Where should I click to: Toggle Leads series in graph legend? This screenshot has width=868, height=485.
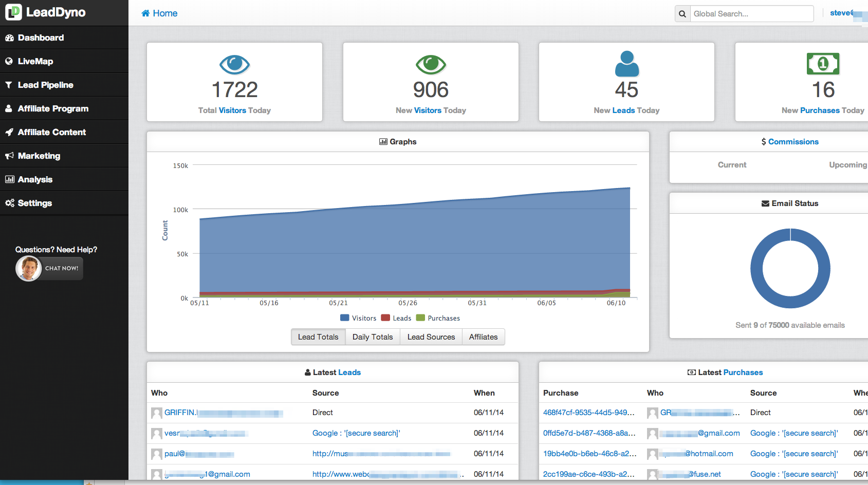coord(396,318)
